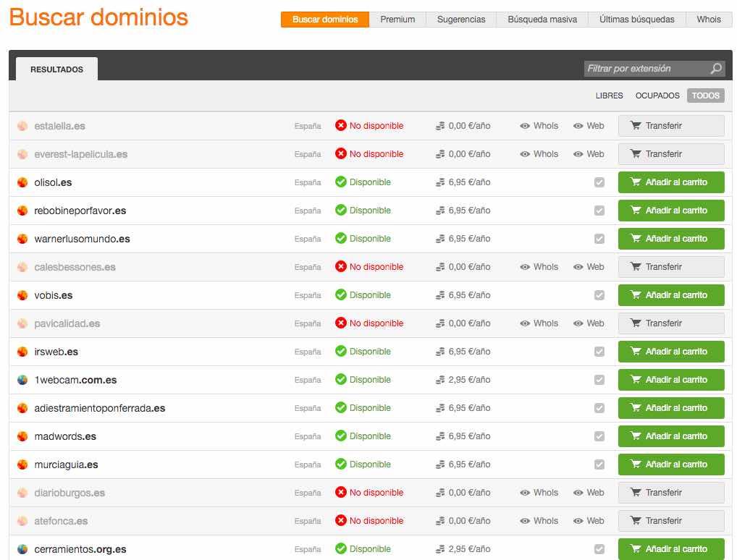Click the Web eye icon for everest-lapelicula.es
Viewport: 737px width, 560px height.
pyautogui.click(x=578, y=154)
